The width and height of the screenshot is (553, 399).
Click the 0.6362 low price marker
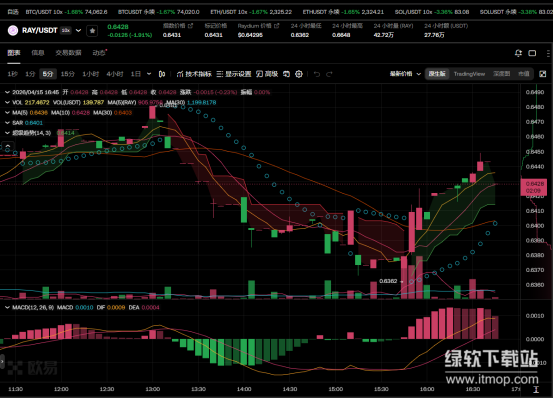click(x=388, y=281)
